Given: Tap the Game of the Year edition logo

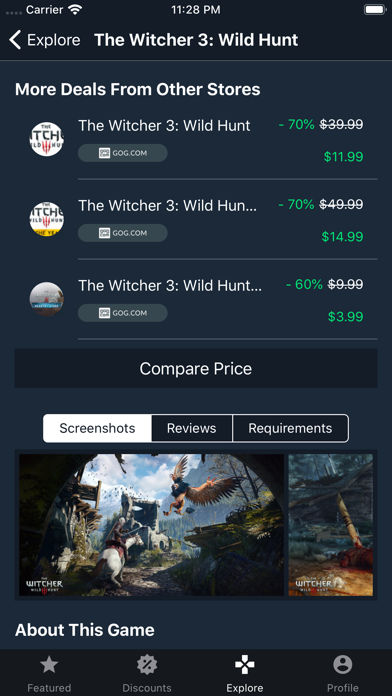Looking at the screenshot, I should tap(47, 219).
